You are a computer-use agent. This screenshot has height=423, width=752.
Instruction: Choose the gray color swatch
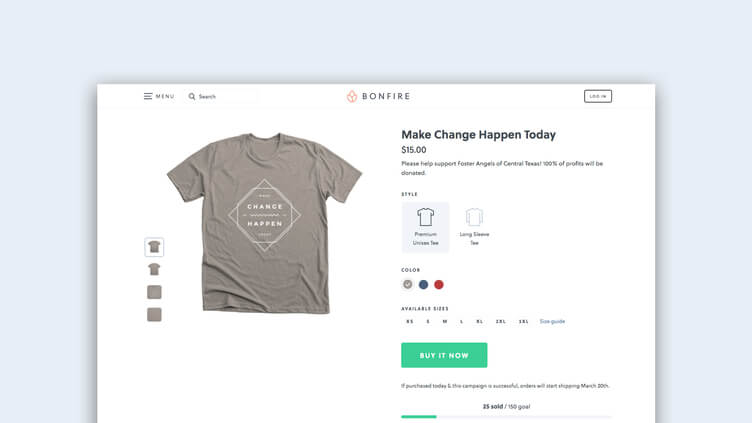coord(408,284)
